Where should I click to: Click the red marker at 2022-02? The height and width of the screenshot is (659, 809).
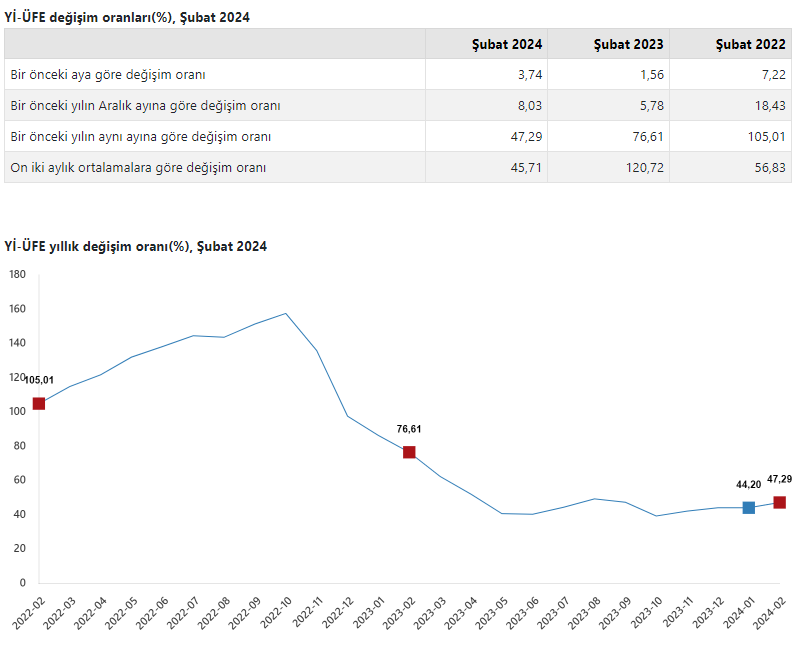(39, 403)
